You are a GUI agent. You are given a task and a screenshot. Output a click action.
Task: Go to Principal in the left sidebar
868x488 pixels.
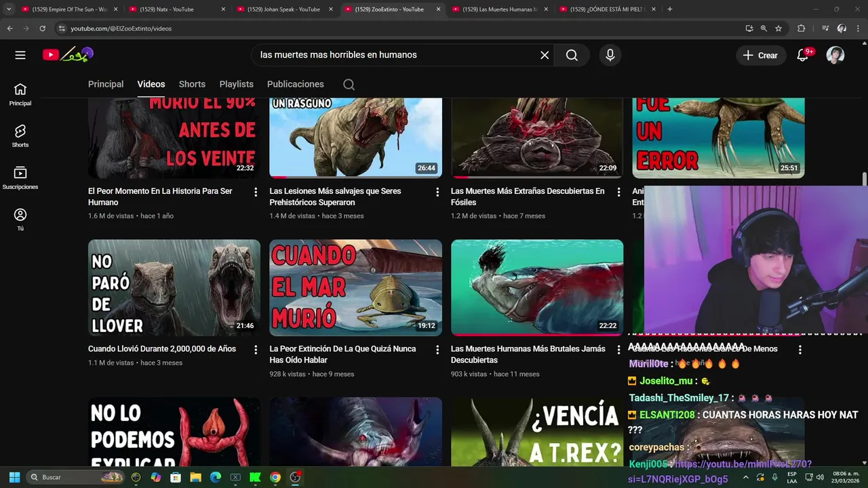pos(20,94)
